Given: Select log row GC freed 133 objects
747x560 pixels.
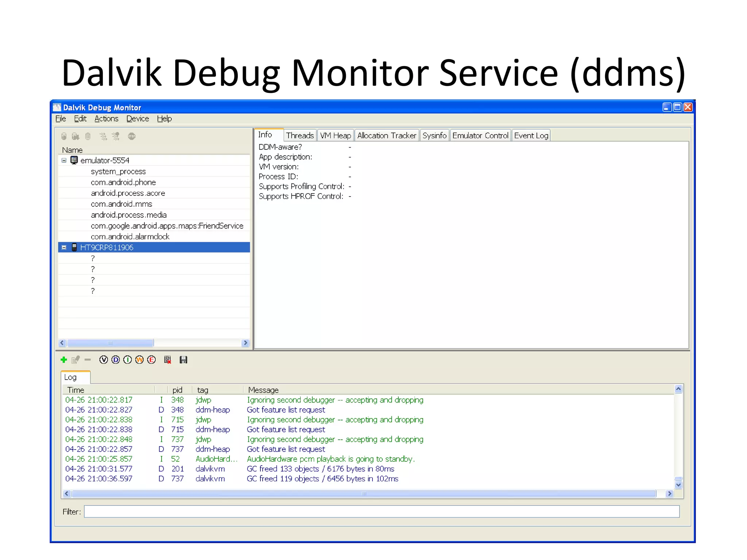Looking at the screenshot, I should point(368,469).
